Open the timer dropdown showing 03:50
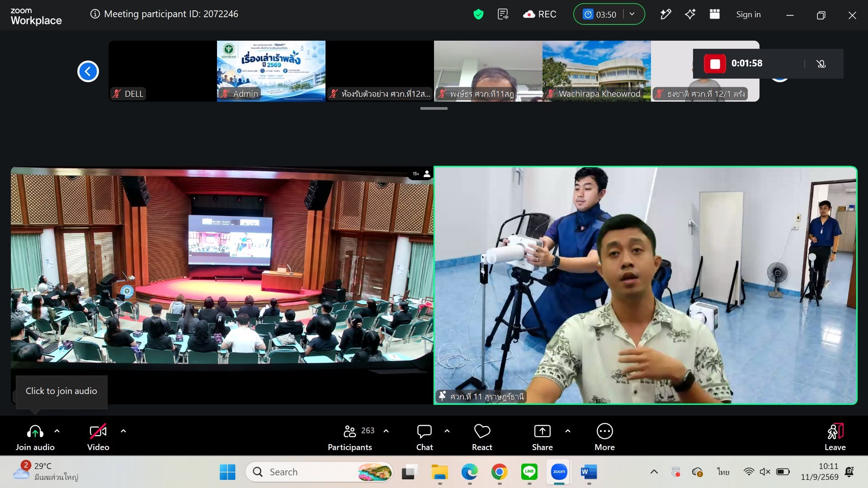Screen dimensions: 868x488 click(x=632, y=14)
